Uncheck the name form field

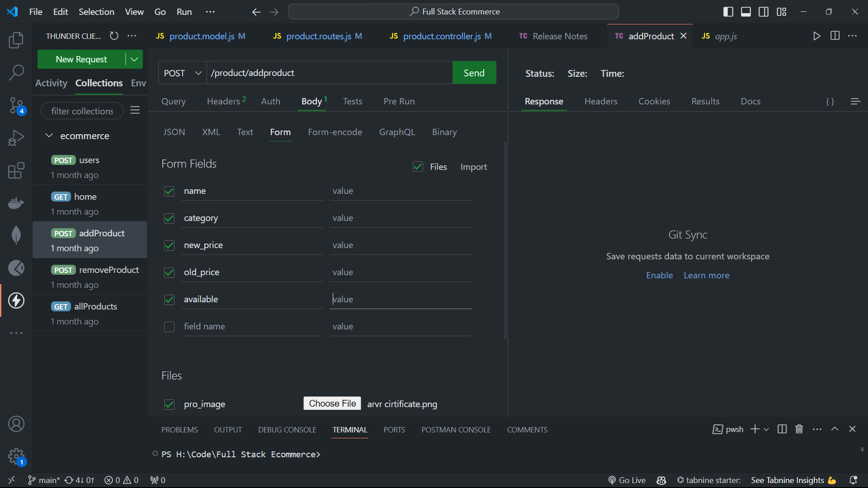pyautogui.click(x=169, y=191)
